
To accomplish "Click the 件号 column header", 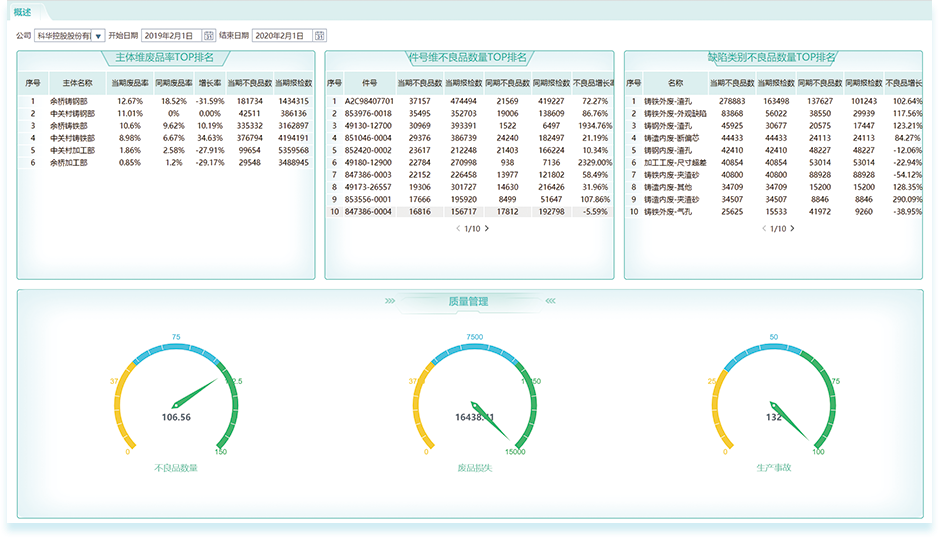I will click(x=369, y=84).
